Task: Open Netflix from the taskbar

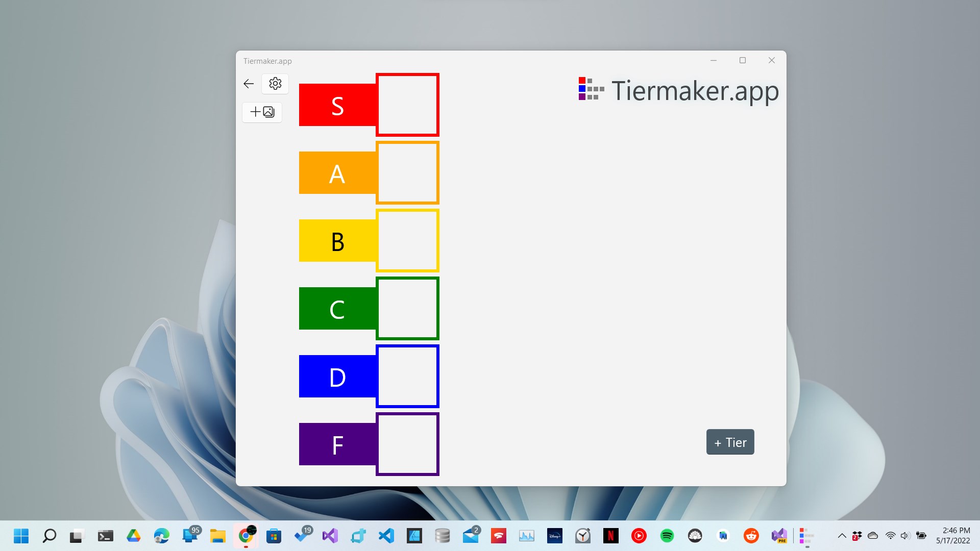Action: click(x=610, y=536)
